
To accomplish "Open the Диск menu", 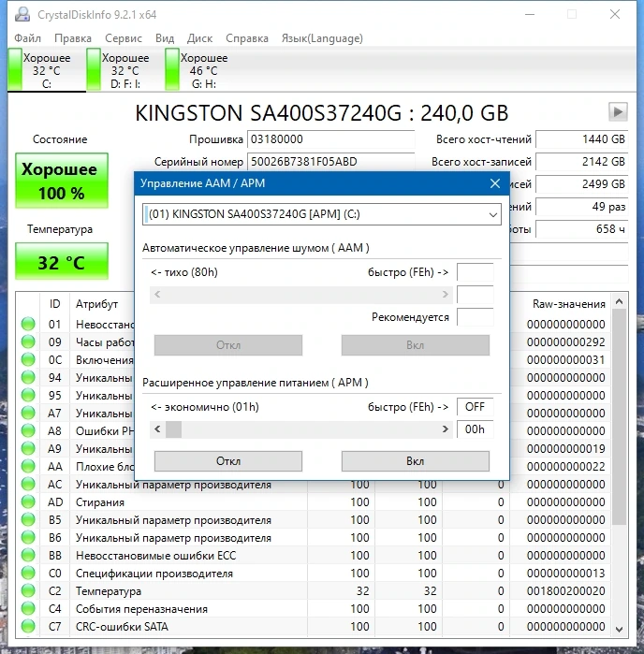I will tap(199, 38).
